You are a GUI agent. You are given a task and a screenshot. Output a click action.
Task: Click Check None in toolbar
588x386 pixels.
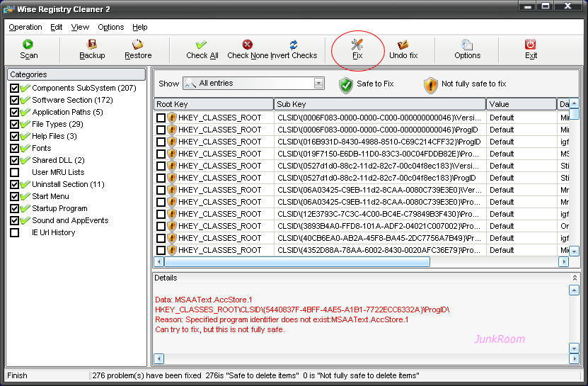click(x=248, y=49)
